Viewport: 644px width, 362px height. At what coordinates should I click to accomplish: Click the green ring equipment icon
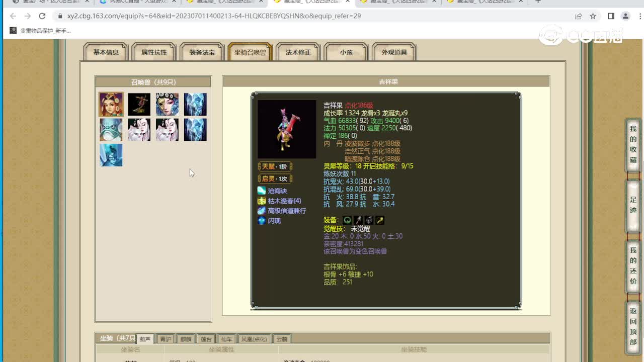pyautogui.click(x=347, y=220)
